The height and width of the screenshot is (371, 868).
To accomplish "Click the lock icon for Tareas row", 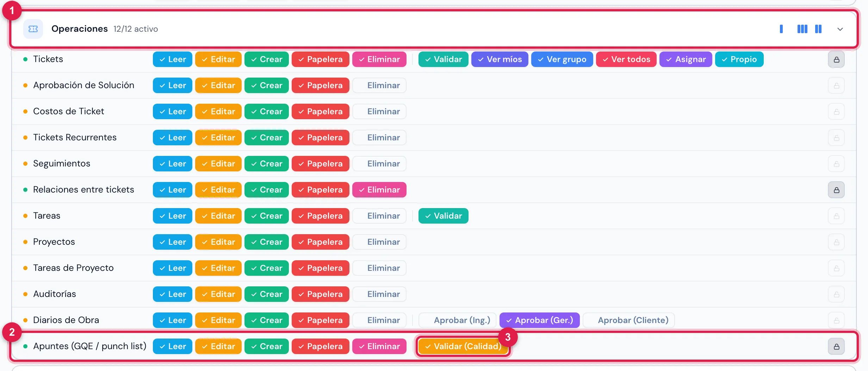I will point(836,216).
